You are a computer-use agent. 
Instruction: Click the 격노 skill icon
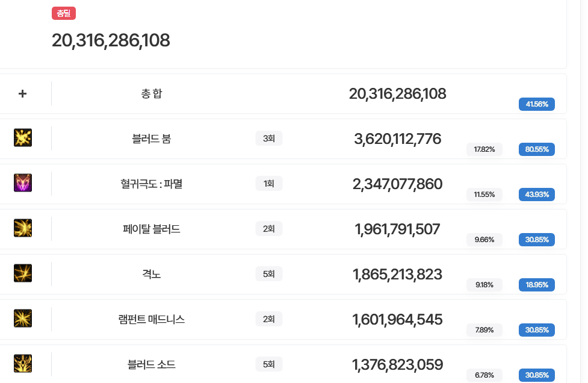click(x=23, y=273)
